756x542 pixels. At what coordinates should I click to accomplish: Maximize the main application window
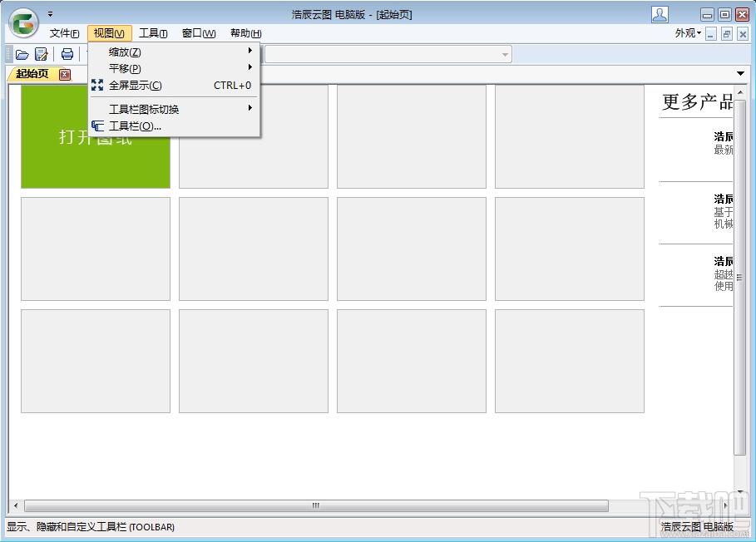tap(724, 15)
